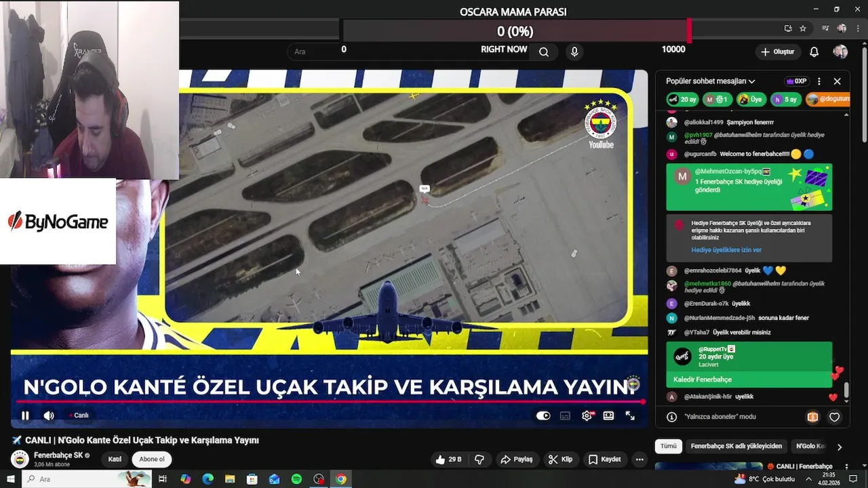Send a heart reaction in chat
The image size is (868, 488).
tap(835, 417)
